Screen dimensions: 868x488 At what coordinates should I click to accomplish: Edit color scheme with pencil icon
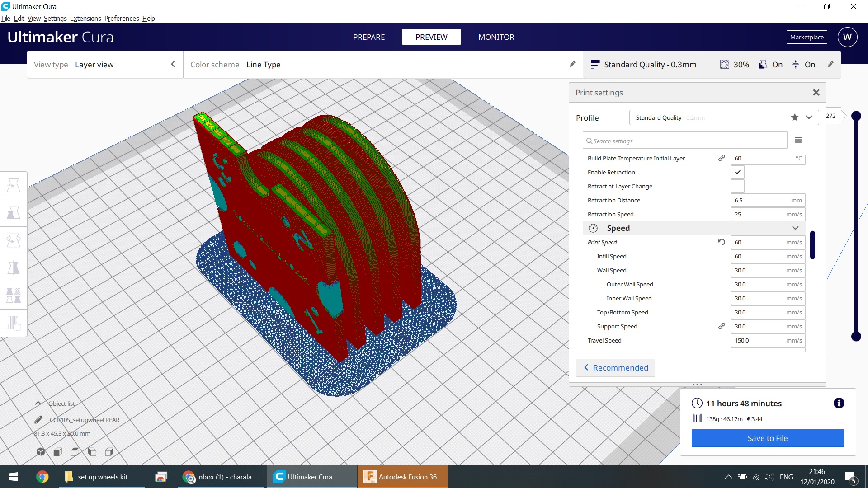click(x=572, y=64)
